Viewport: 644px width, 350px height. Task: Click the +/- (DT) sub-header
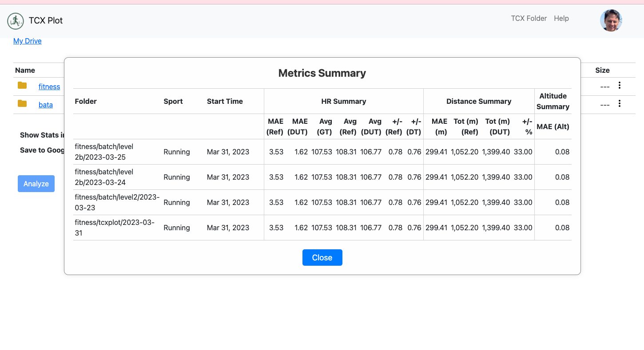coord(414,126)
